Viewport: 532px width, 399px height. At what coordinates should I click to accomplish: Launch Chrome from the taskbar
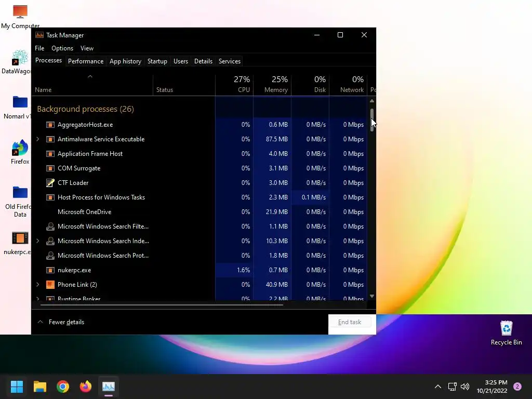point(63,387)
